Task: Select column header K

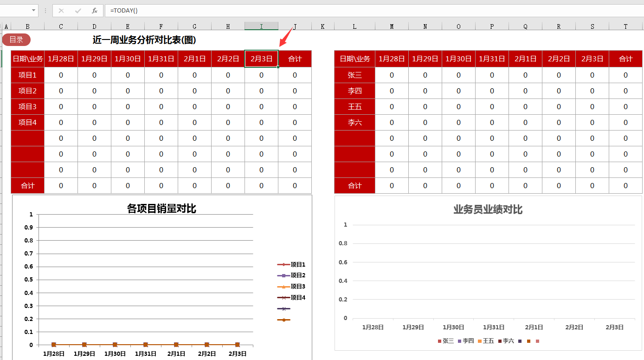Action: [x=322, y=26]
